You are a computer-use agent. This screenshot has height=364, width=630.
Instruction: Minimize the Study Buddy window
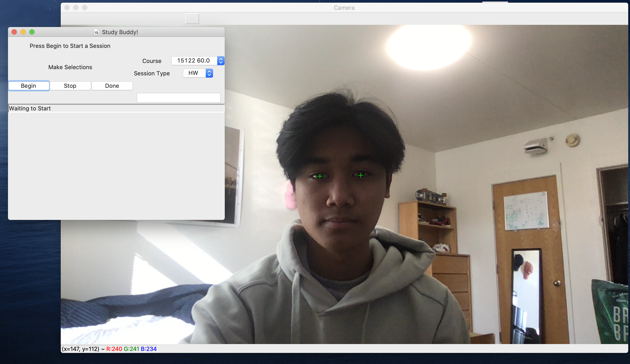pyautogui.click(x=23, y=32)
